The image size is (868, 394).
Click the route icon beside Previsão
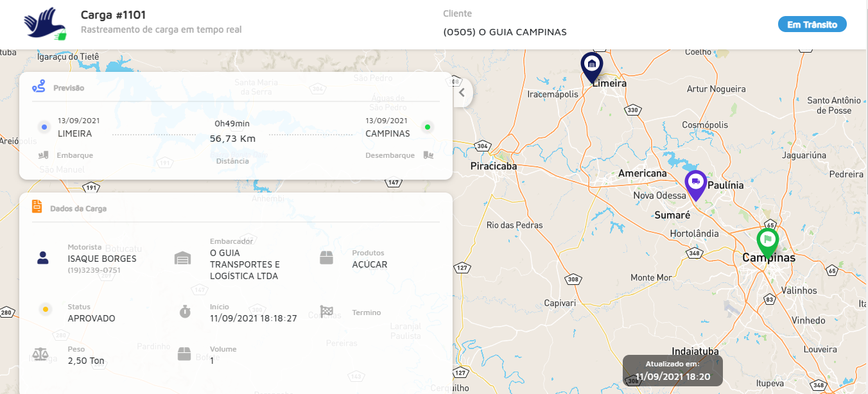[39, 87]
